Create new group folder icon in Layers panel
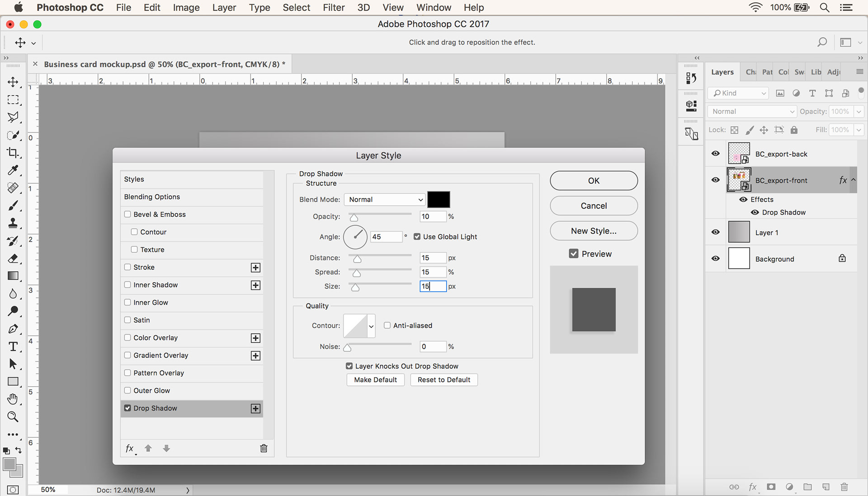Screen dimensions: 868x496 pyautogui.click(x=807, y=487)
